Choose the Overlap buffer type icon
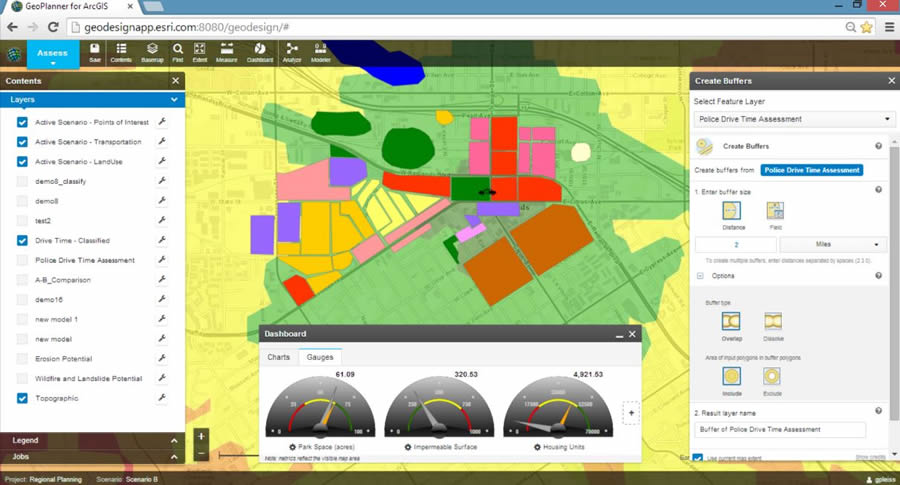 click(731, 321)
